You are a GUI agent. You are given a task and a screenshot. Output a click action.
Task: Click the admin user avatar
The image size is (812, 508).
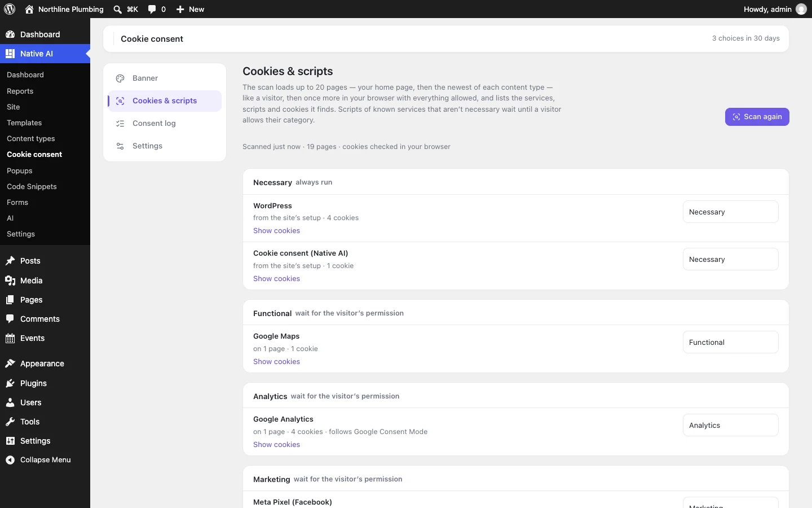tap(801, 9)
